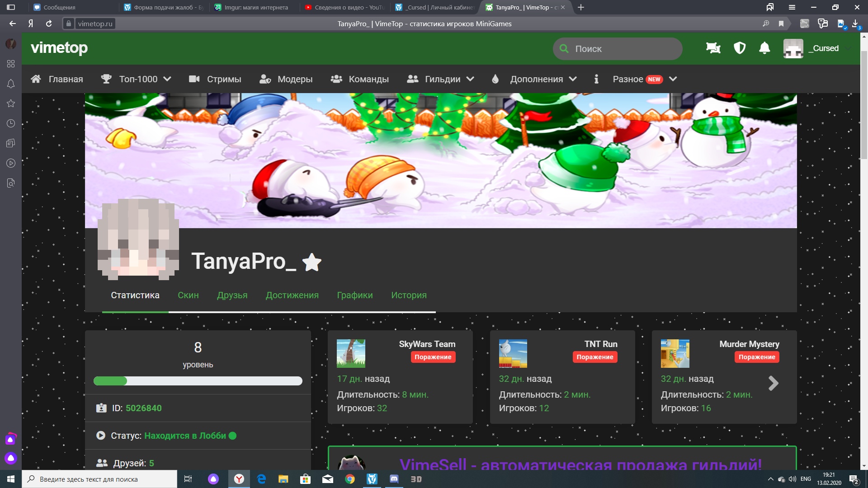Expand the Топ-1000 dropdown
This screenshot has height=488, width=868.
coord(136,79)
